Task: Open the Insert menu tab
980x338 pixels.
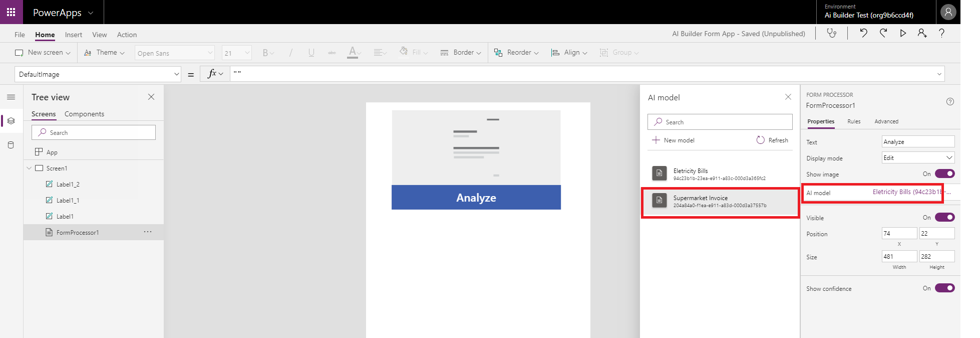Action: 74,35
